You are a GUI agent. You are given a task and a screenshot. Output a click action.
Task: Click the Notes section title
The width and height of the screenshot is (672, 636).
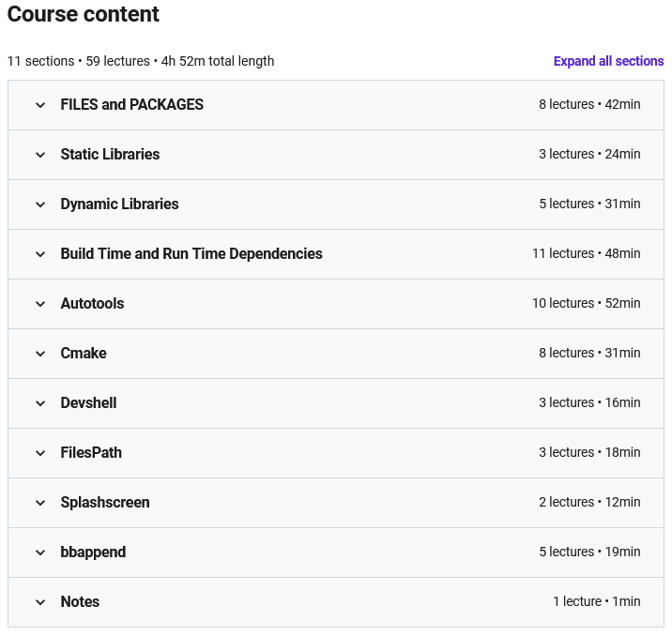click(80, 602)
